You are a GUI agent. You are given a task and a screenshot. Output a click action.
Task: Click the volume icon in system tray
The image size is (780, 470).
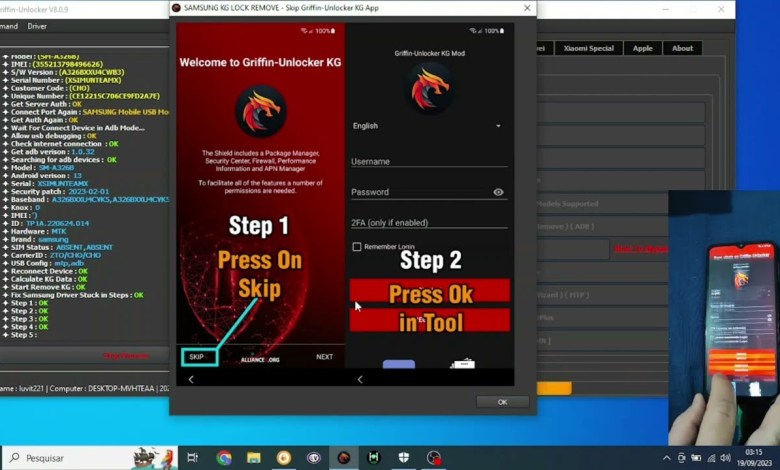click(x=726, y=458)
